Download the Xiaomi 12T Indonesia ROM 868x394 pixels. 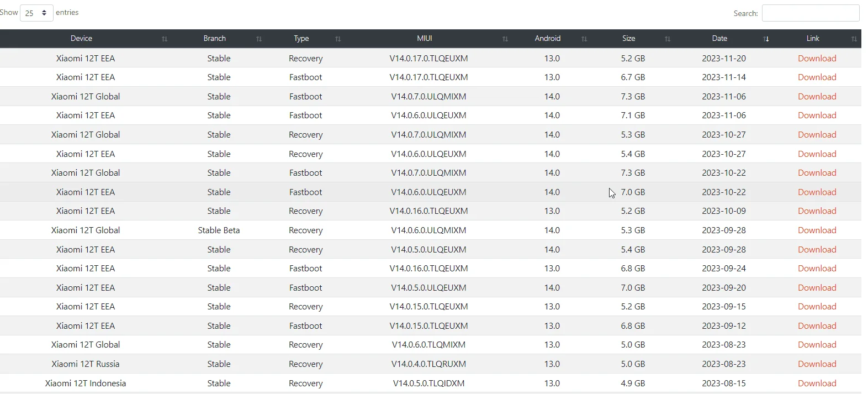tap(817, 383)
